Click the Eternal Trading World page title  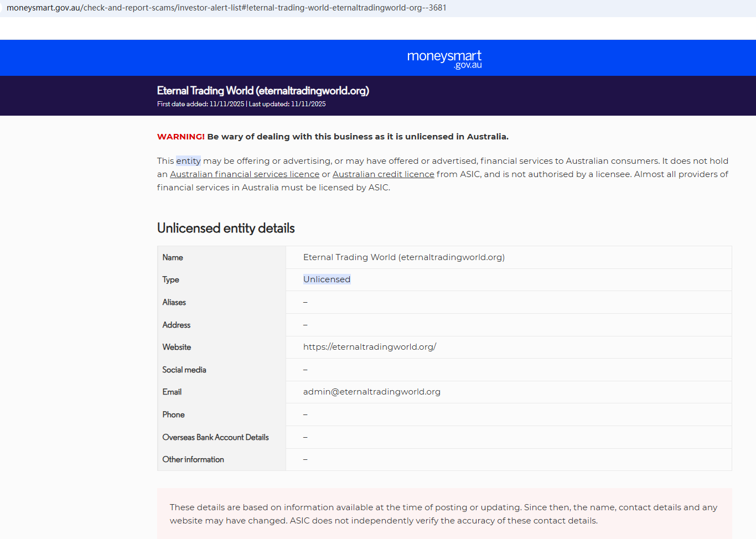tap(263, 91)
